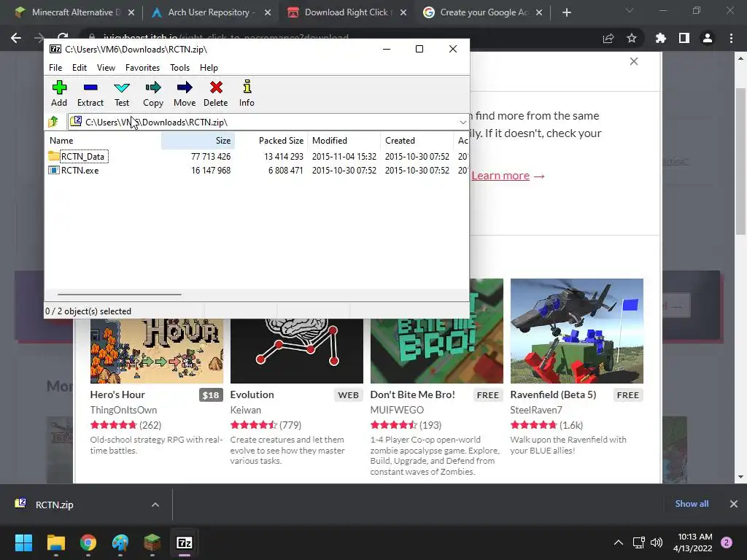747x560 pixels.
Task: Click Show all downloads
Action: (692, 503)
